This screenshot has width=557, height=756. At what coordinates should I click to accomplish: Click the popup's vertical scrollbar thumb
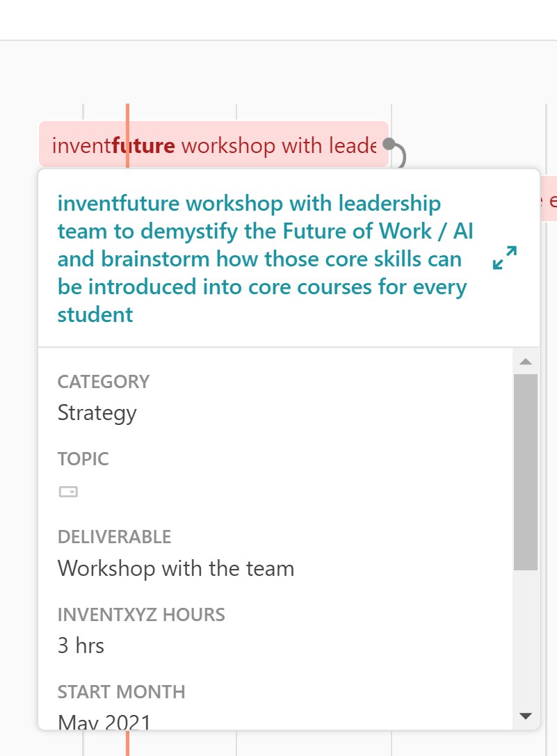tap(526, 472)
